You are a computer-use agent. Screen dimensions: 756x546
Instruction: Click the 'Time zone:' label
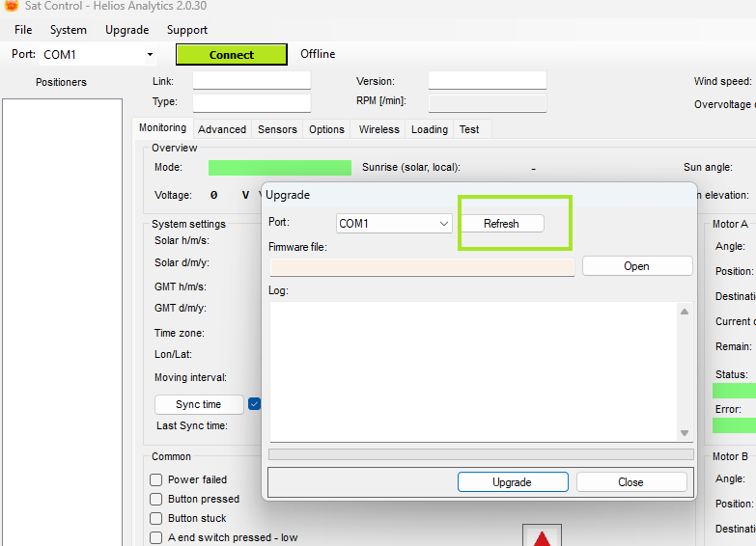click(x=180, y=333)
